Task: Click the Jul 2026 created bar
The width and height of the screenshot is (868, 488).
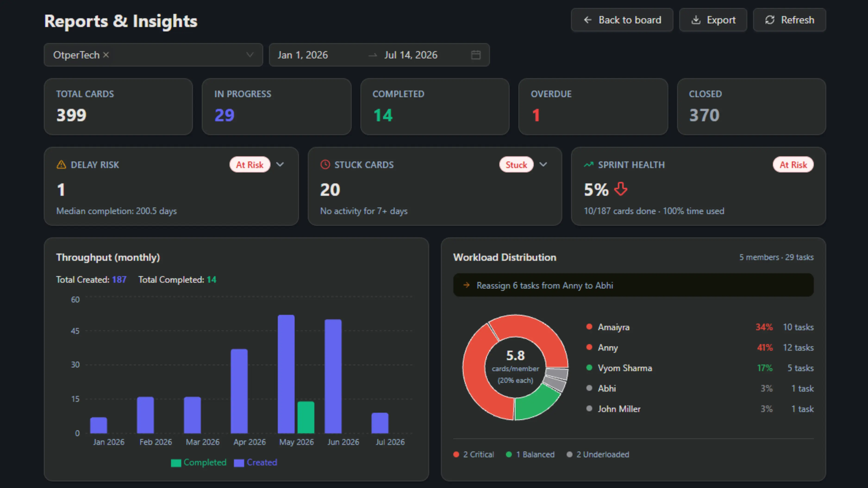Action: click(380, 423)
